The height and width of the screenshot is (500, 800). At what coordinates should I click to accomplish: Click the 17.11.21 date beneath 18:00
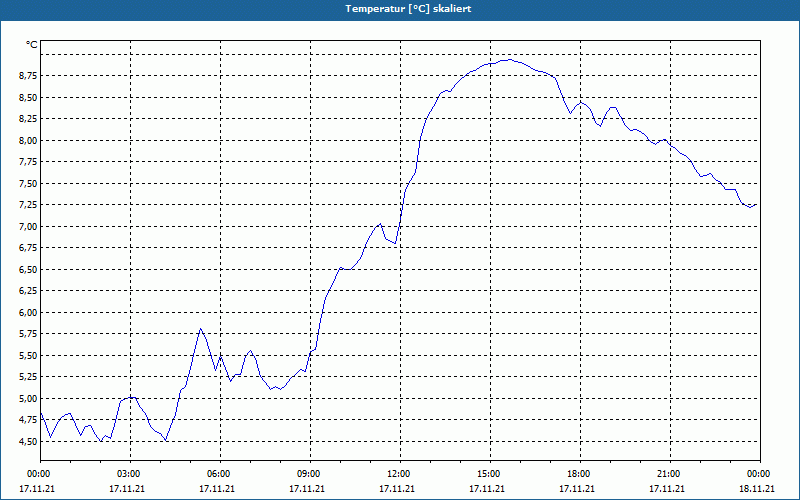(577, 489)
